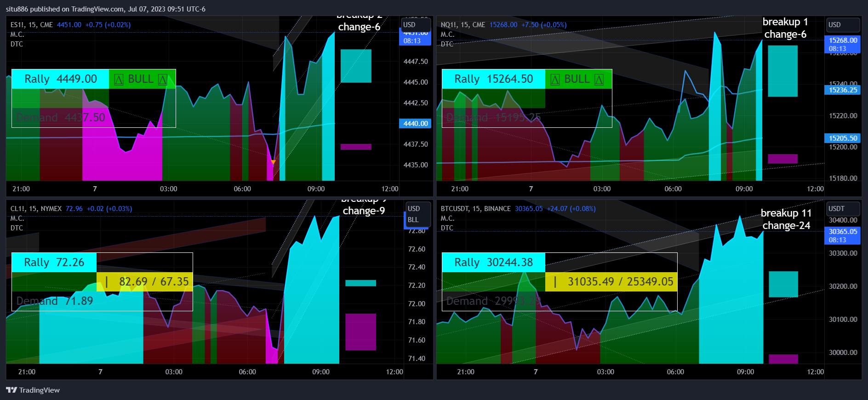Click the 4442.50 price axis value
Viewport: 868px width, 400px height.
click(x=416, y=103)
